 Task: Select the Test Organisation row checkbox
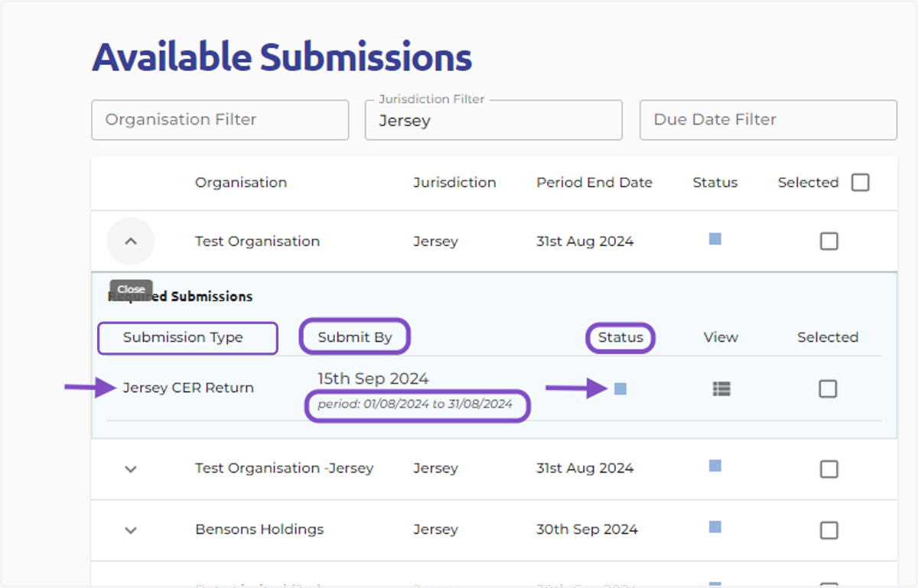[x=828, y=242]
